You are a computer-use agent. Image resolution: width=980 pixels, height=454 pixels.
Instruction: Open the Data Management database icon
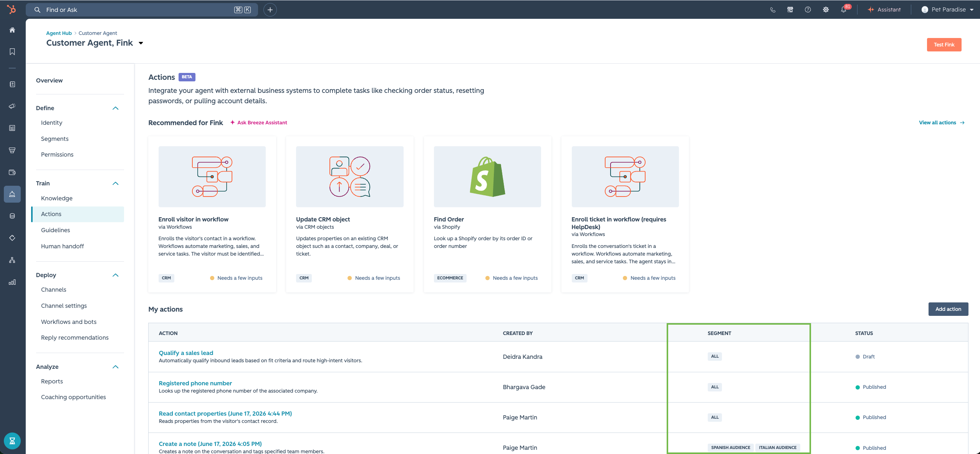[x=12, y=216]
